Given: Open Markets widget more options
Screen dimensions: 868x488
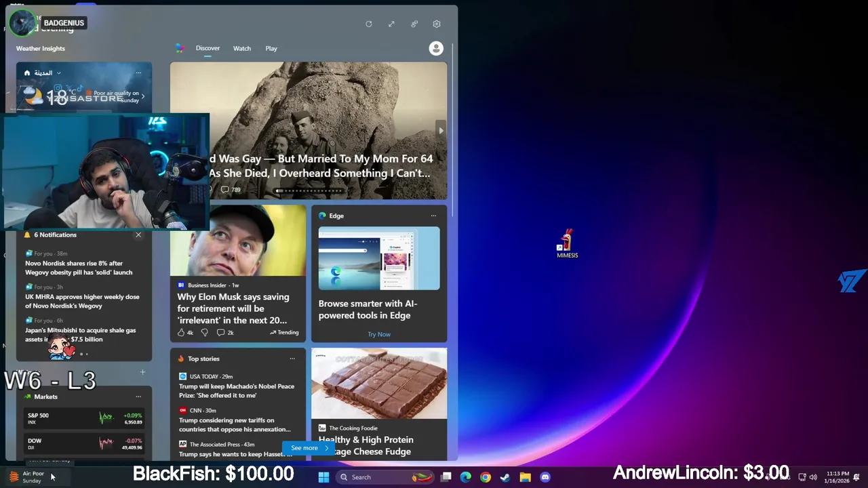Looking at the screenshot, I should 138,396.
